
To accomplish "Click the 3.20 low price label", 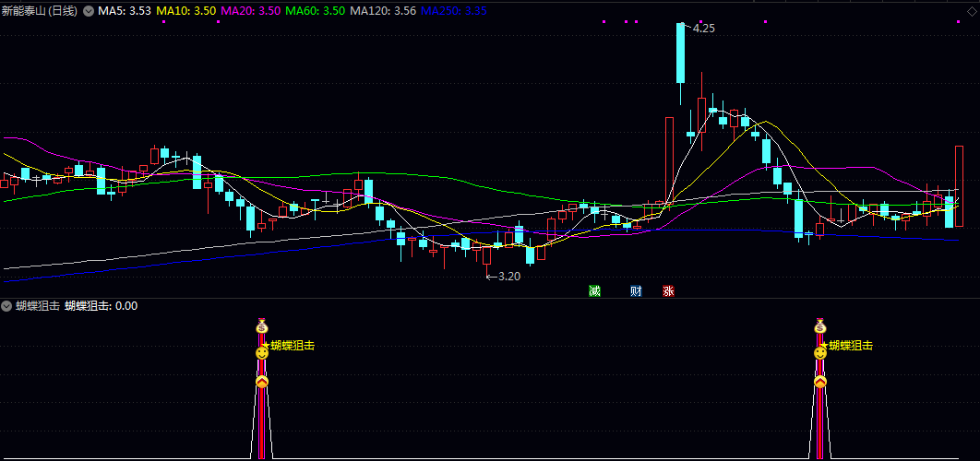I will click(509, 276).
